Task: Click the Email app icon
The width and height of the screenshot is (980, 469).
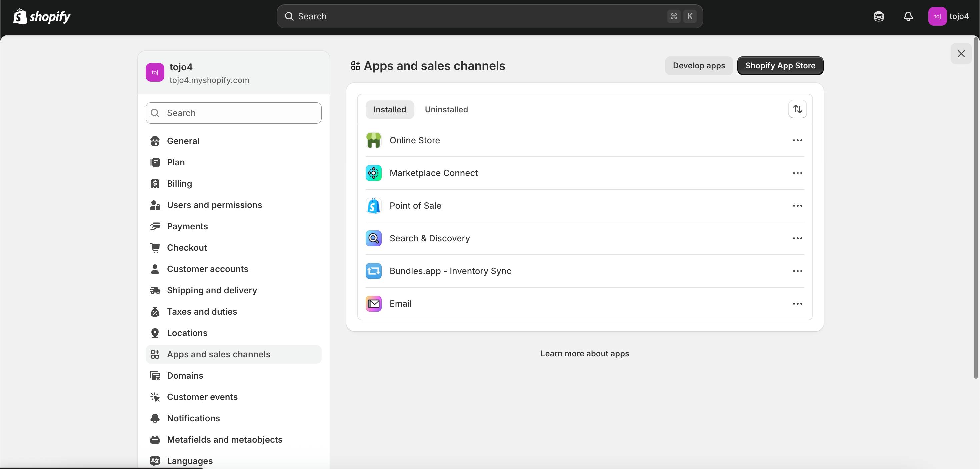Action: click(x=373, y=304)
